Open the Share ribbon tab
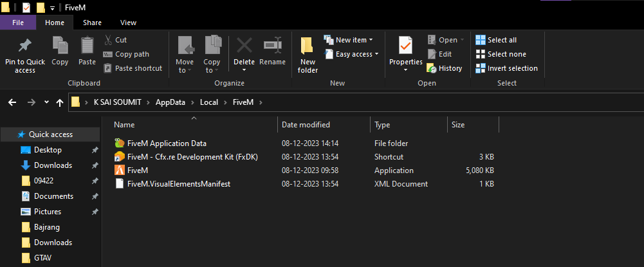 (x=92, y=23)
